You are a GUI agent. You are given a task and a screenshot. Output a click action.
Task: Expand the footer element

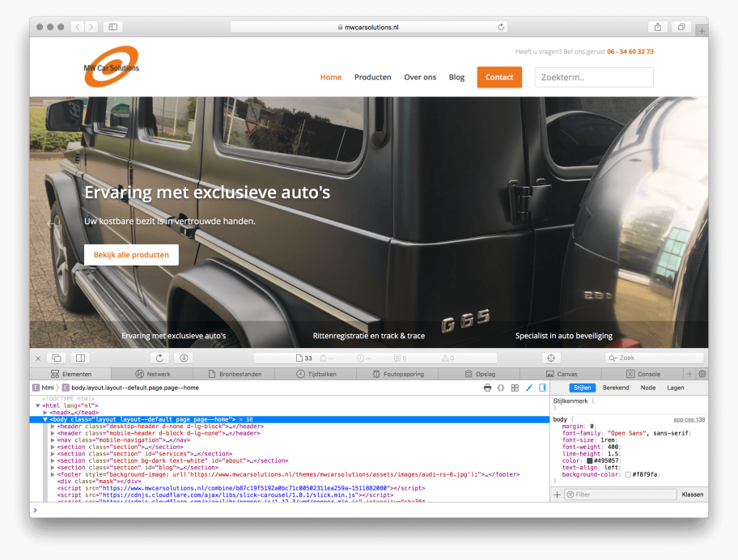tap(53, 474)
